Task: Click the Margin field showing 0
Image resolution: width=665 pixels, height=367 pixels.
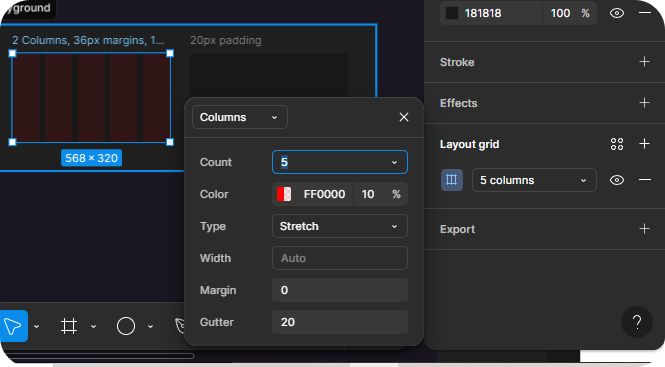Action: pyautogui.click(x=340, y=290)
